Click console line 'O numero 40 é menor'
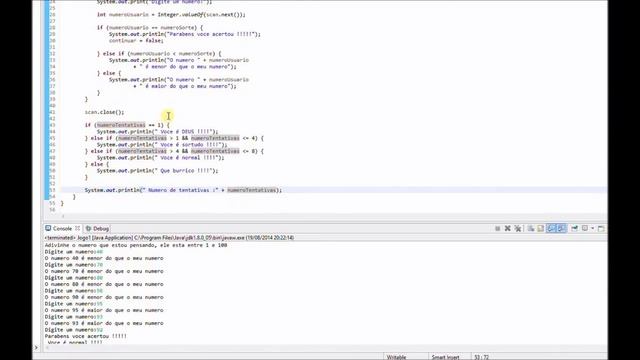 [x=104, y=258]
